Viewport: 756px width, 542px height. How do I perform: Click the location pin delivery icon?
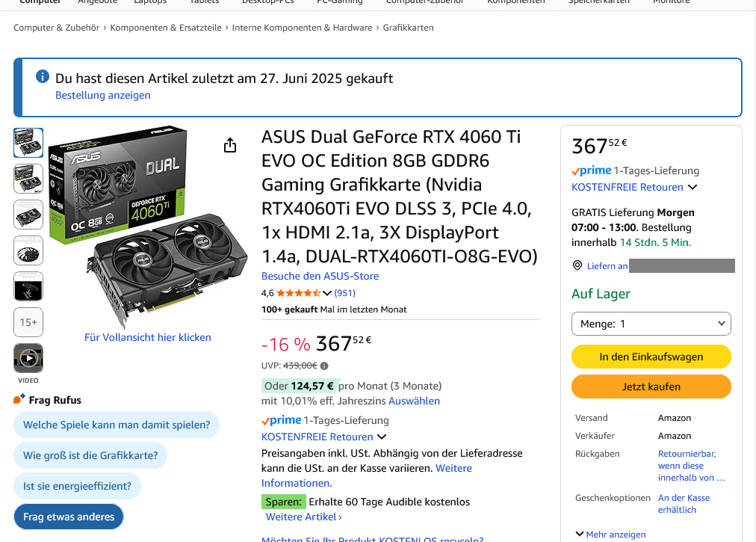577,265
